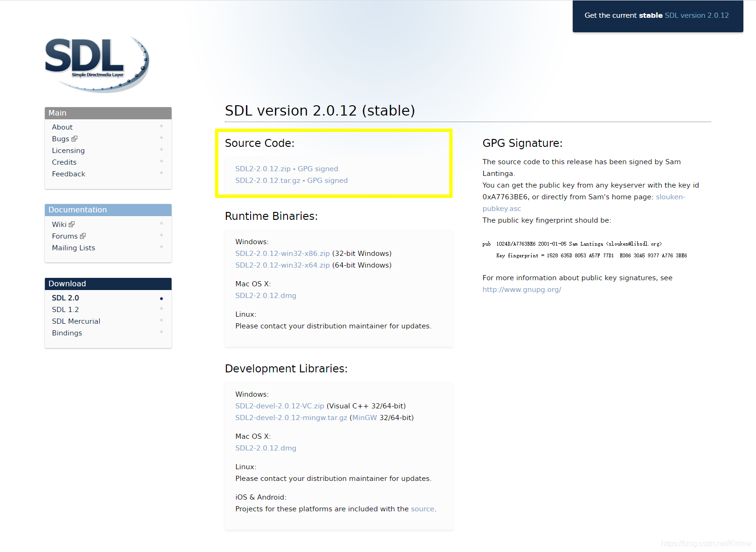Open the external link icon beside Forums
The width and height of the screenshot is (756, 552).
click(x=83, y=236)
